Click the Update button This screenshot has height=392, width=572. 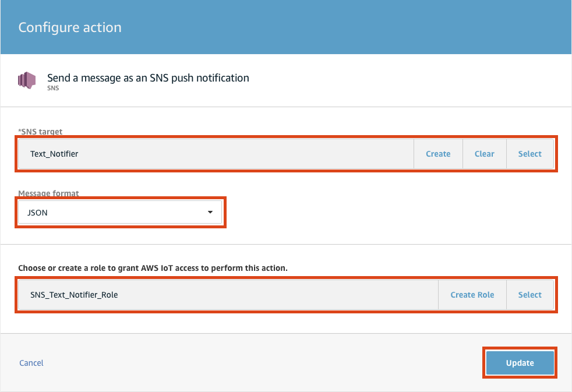click(x=520, y=363)
